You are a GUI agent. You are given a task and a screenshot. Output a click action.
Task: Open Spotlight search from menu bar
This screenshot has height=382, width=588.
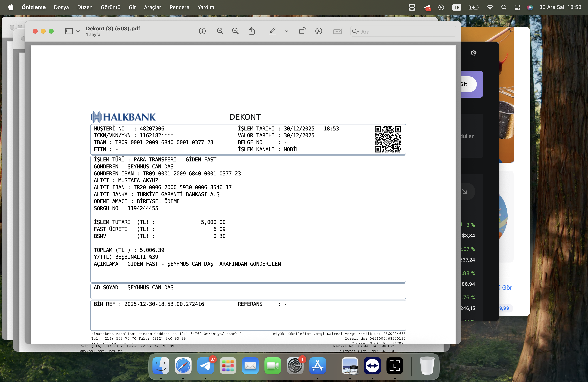[x=504, y=7]
